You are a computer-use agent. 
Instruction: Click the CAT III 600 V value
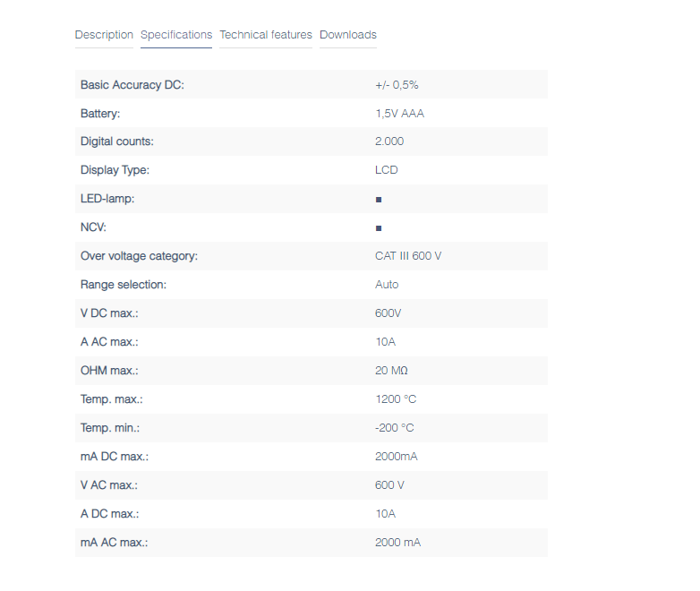(408, 256)
